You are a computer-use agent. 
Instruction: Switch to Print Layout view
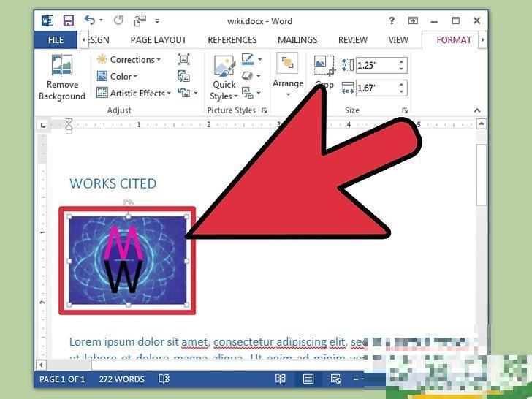click(308, 379)
